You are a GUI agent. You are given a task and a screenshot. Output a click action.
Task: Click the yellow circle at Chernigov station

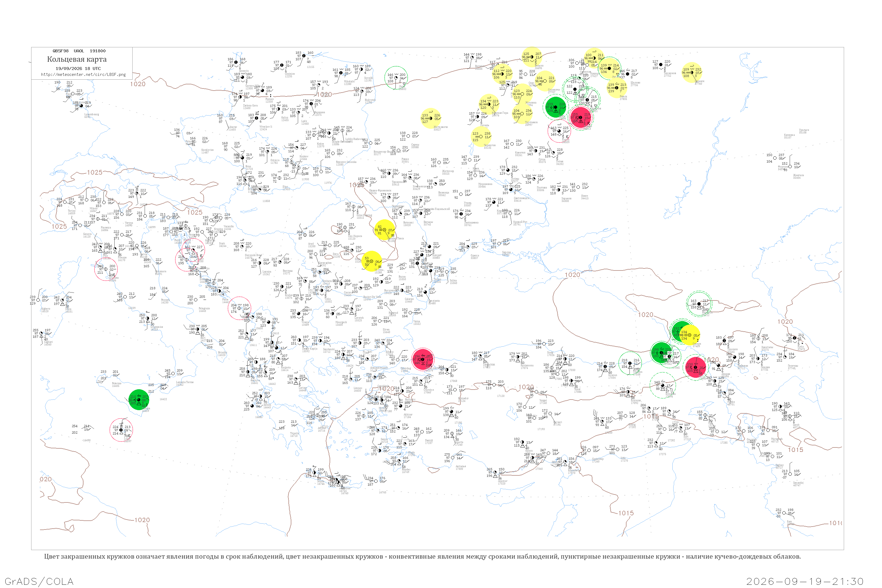click(481, 136)
